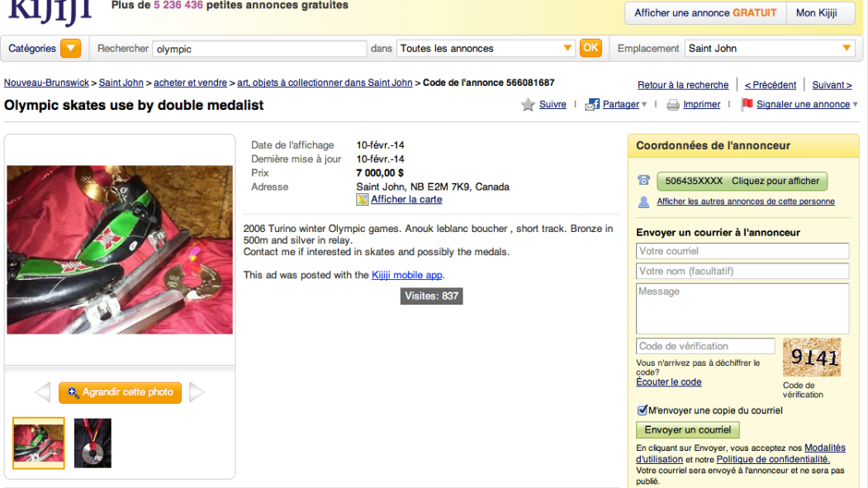Click the map icon beside Afficher la carte
868x488 pixels.
tap(362, 199)
